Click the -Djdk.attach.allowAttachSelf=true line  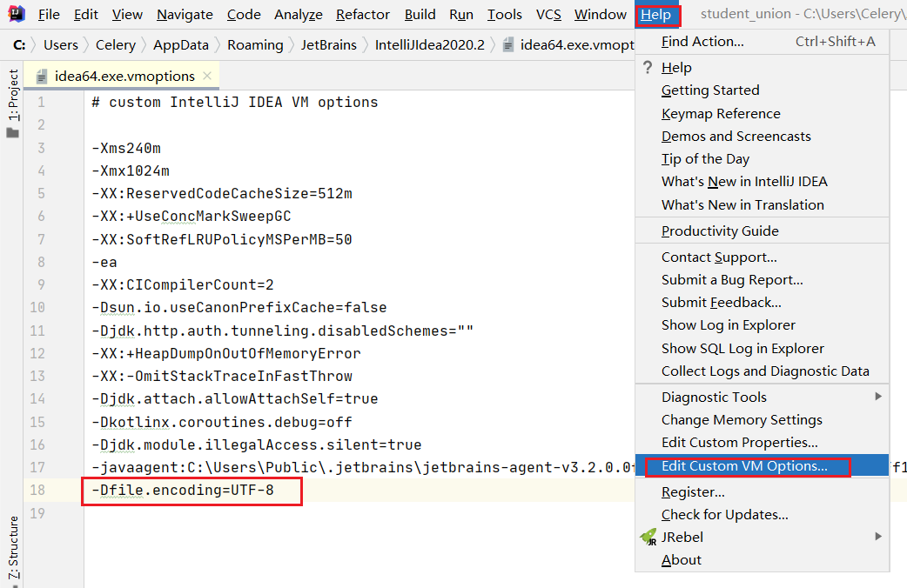(x=234, y=399)
